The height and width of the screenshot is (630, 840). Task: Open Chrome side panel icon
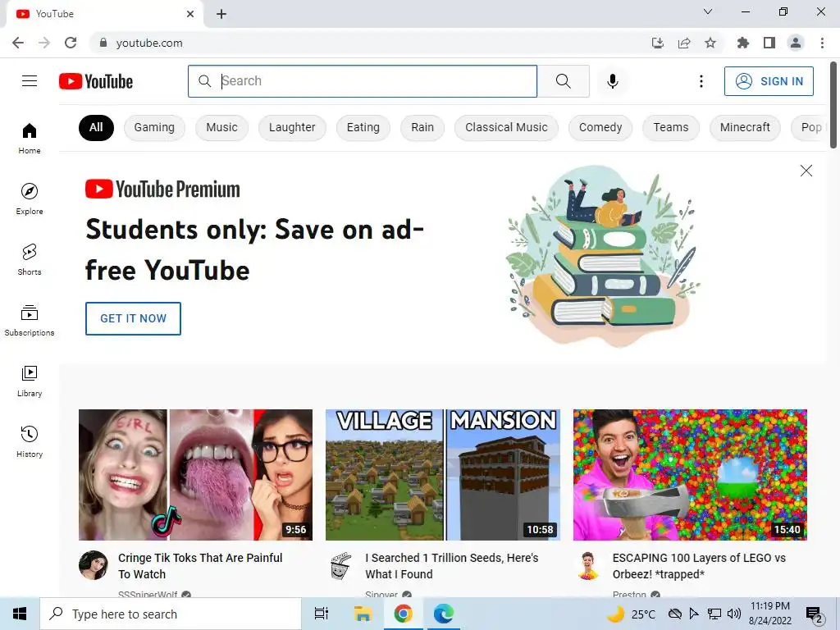point(769,43)
